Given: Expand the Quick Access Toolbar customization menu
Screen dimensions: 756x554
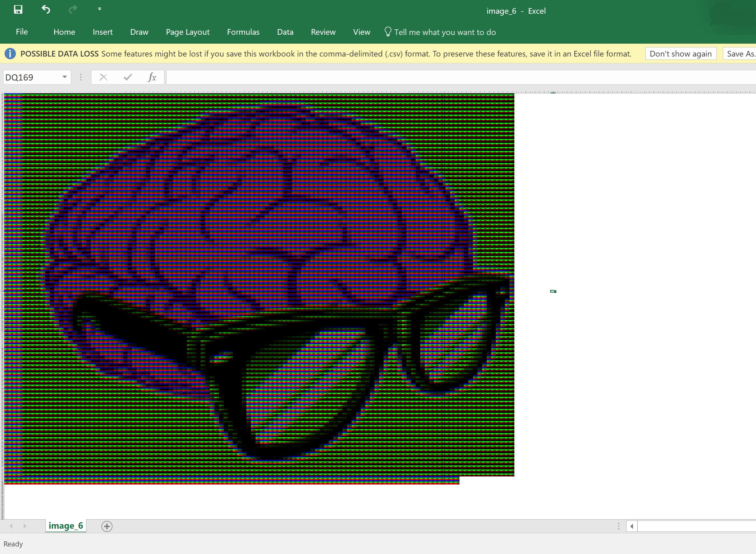Looking at the screenshot, I should click(x=99, y=9).
